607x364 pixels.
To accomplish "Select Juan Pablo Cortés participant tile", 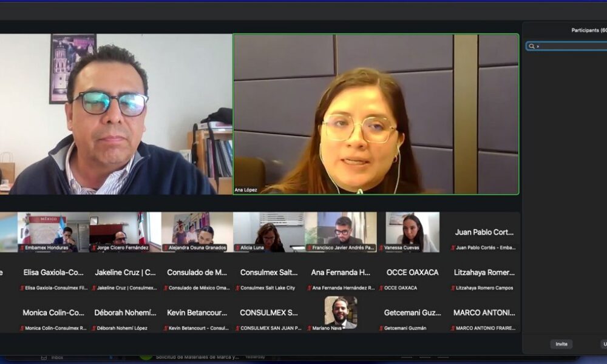I will coord(484,232).
